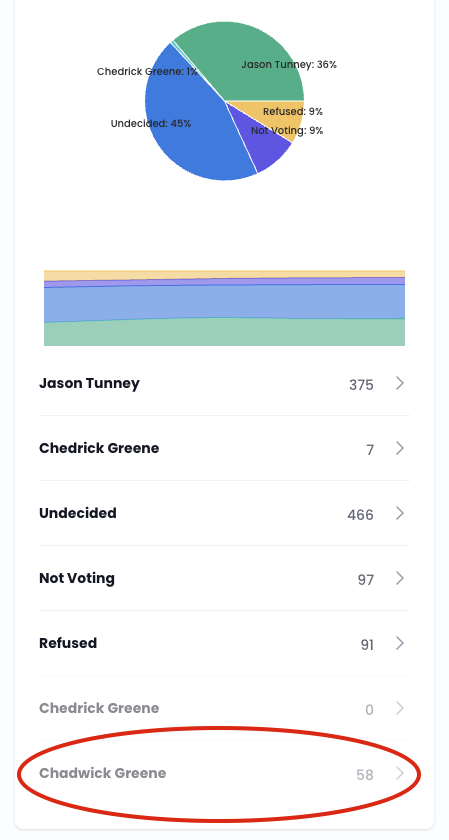Click the count 466 beside Undecided

coord(360,515)
